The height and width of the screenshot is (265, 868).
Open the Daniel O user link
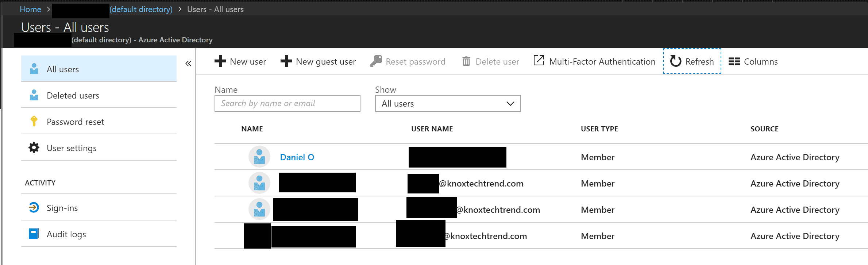point(297,157)
